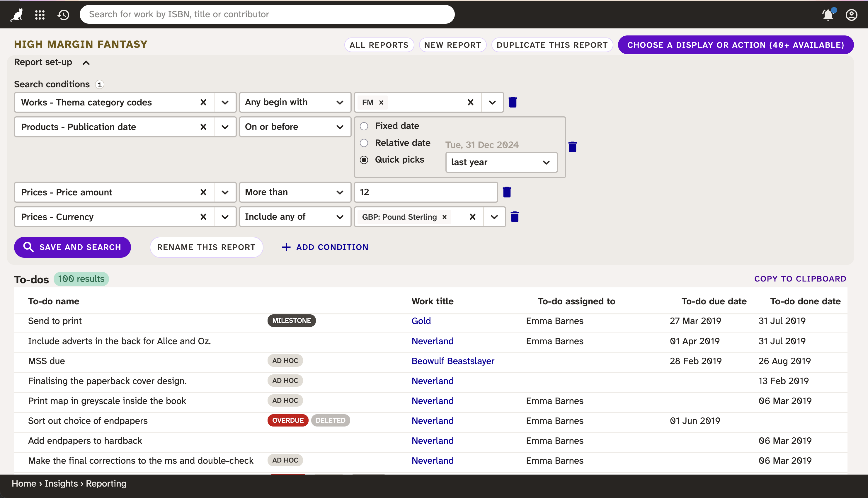Click the Save and Search button
The height and width of the screenshot is (498, 868).
pos(73,247)
